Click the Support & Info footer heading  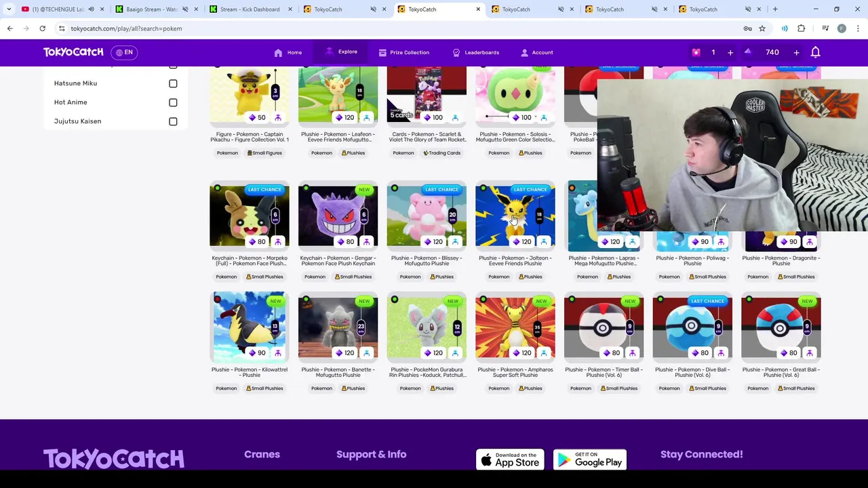(x=371, y=454)
